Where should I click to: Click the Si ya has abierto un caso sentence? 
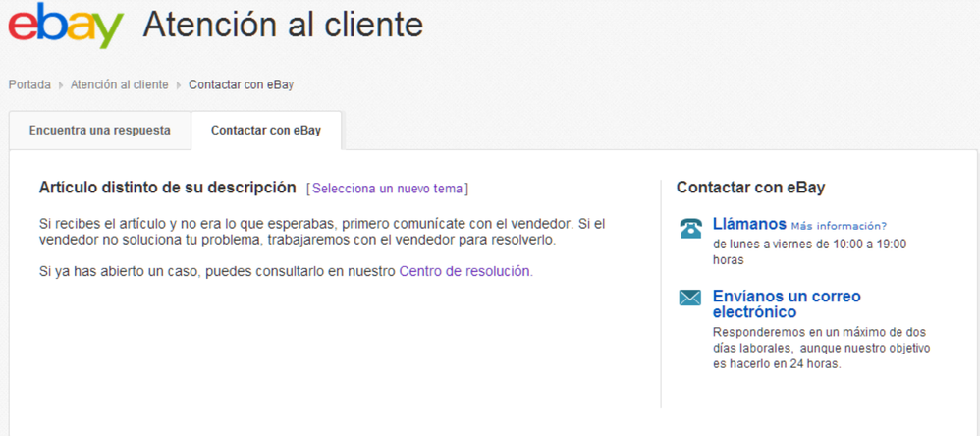(287, 272)
